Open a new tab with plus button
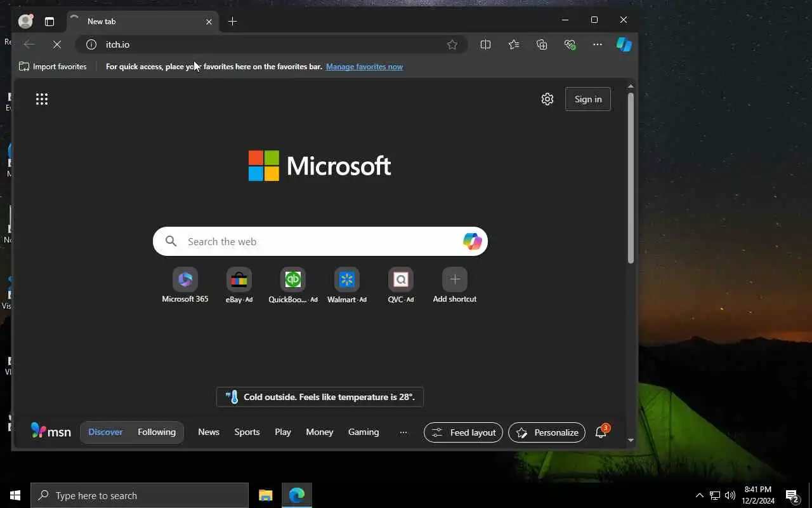 point(233,22)
